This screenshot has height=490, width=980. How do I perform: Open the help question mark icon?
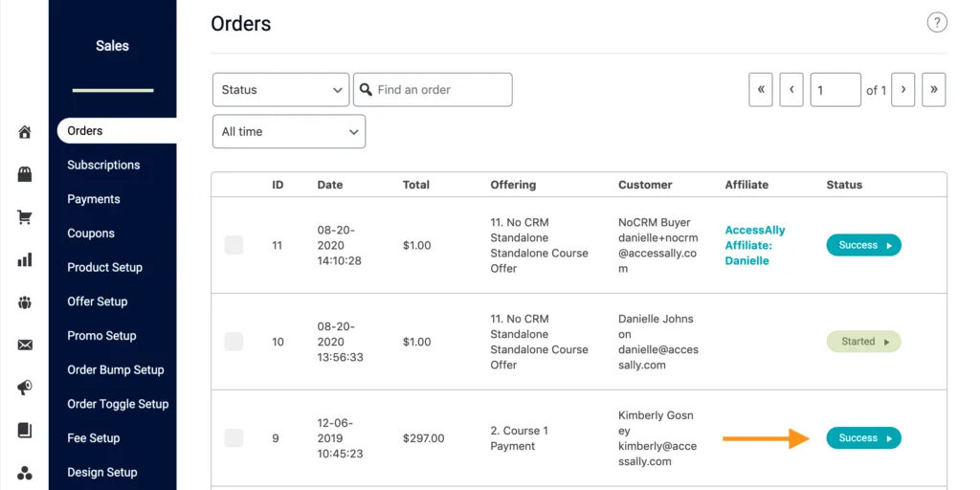(937, 23)
